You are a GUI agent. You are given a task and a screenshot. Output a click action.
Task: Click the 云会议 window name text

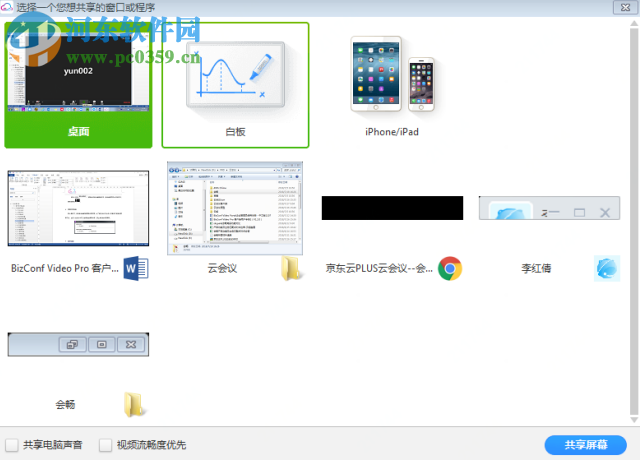click(222, 269)
